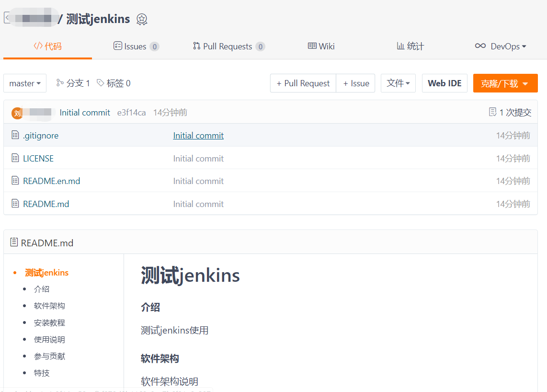Open Initial commit link in LICENSE row
Image resolution: width=547 pixels, height=392 pixels.
[198, 159]
